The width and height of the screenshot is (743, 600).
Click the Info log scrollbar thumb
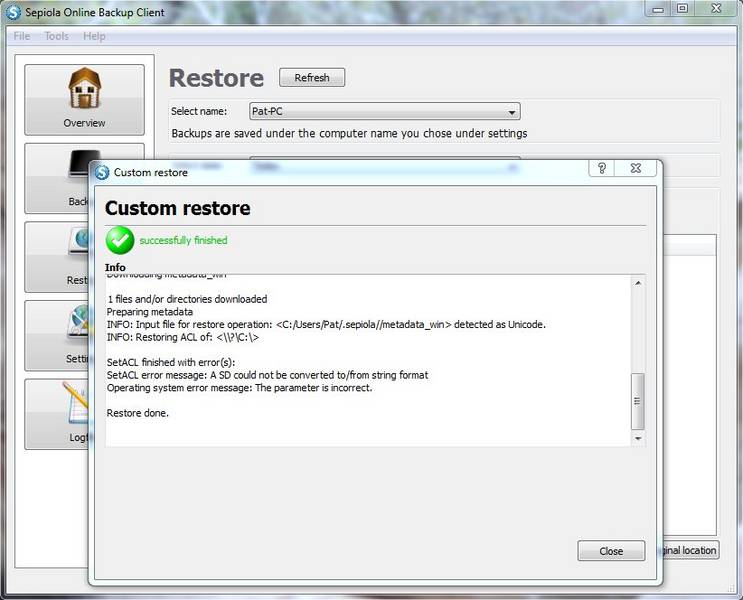638,401
